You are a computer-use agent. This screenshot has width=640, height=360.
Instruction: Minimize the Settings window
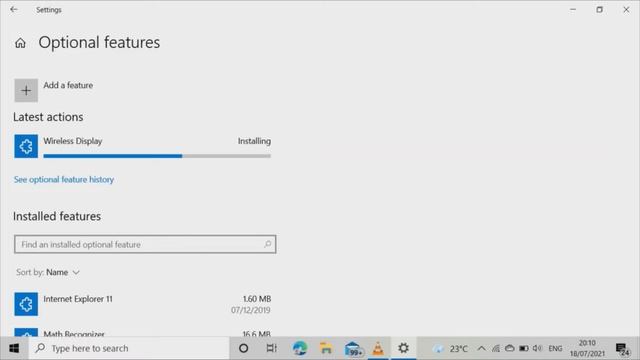point(573,9)
